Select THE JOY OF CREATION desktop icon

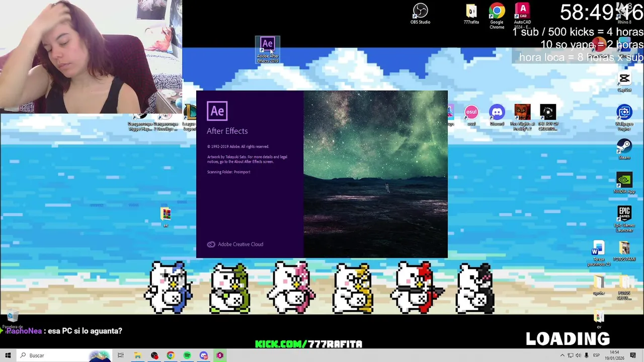(x=548, y=118)
